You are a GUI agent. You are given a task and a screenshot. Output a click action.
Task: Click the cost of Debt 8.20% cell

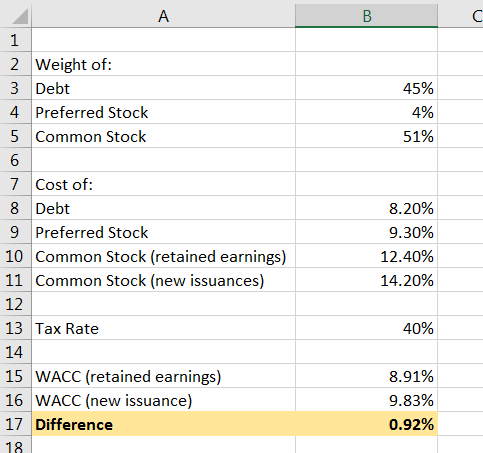[x=366, y=208]
